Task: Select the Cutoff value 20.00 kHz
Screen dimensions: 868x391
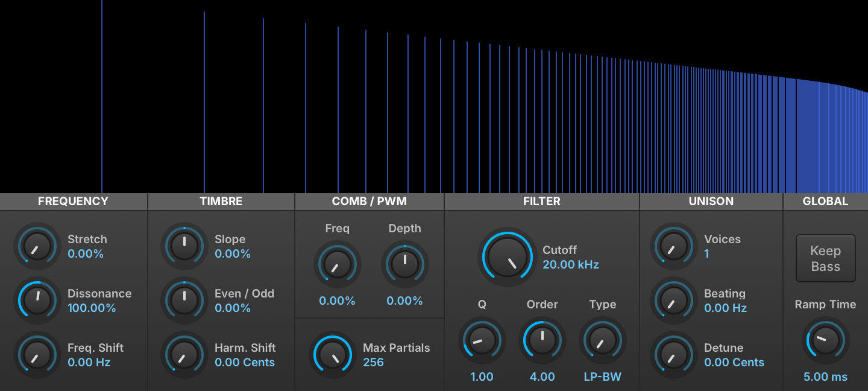Action: (571, 265)
